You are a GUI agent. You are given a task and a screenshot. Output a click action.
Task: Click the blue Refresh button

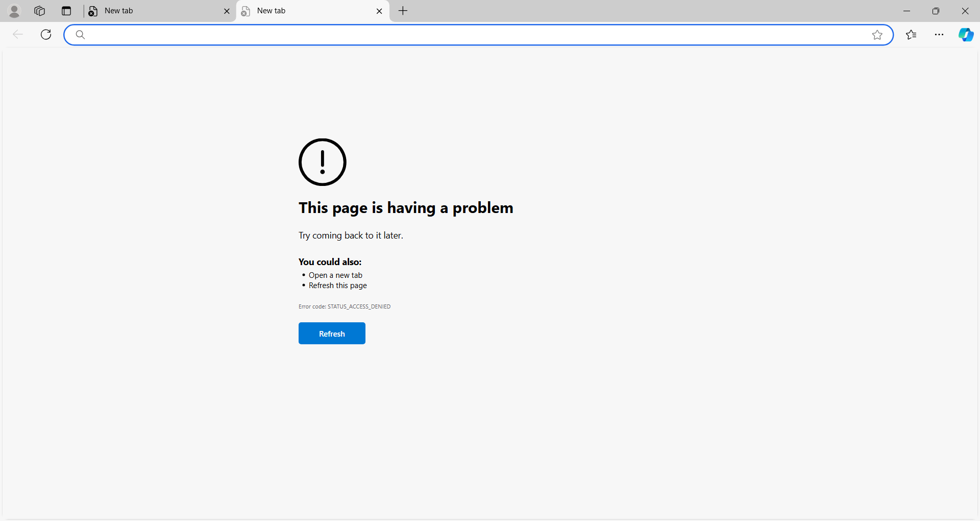point(332,333)
